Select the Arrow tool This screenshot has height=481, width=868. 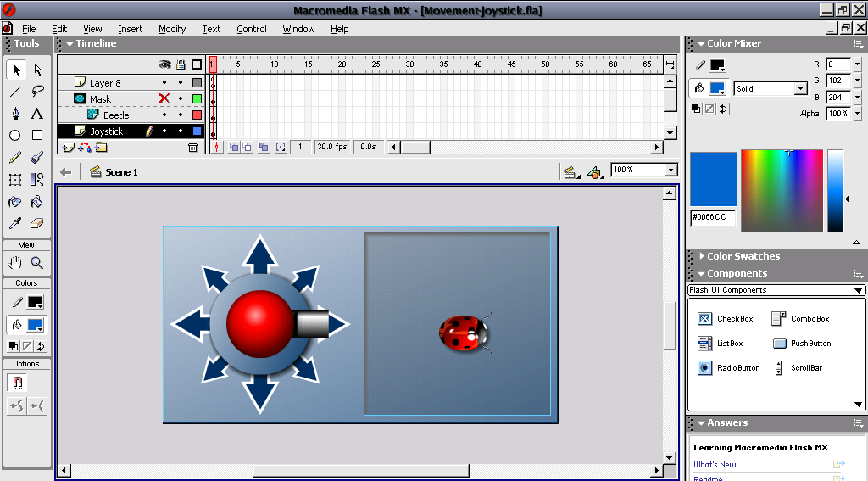(x=15, y=70)
